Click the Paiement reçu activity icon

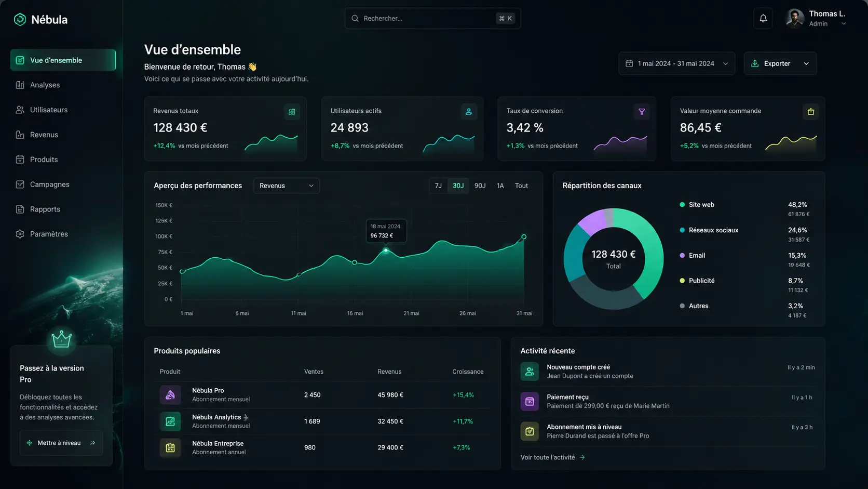click(530, 401)
